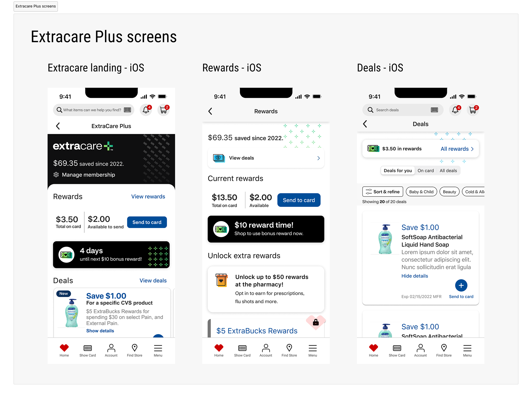Open Show Card in Rewards screen nav bar
This screenshot has height=398, width=532.
pyautogui.click(x=242, y=351)
